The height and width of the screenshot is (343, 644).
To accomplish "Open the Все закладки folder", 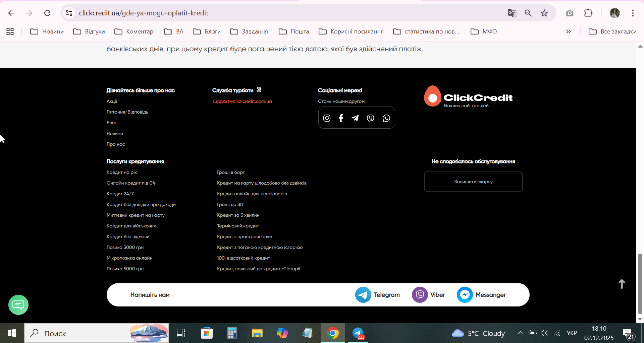I will point(612,31).
